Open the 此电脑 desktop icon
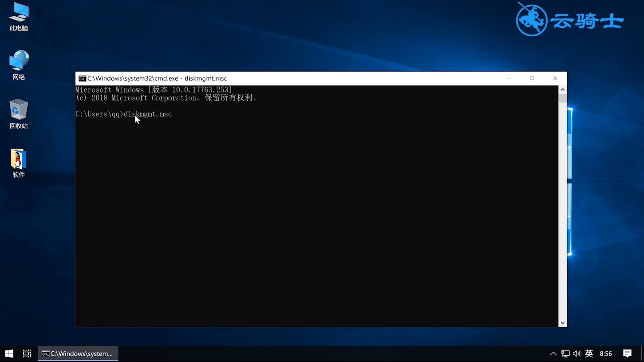This screenshot has width=644, height=362. pyautogui.click(x=19, y=17)
